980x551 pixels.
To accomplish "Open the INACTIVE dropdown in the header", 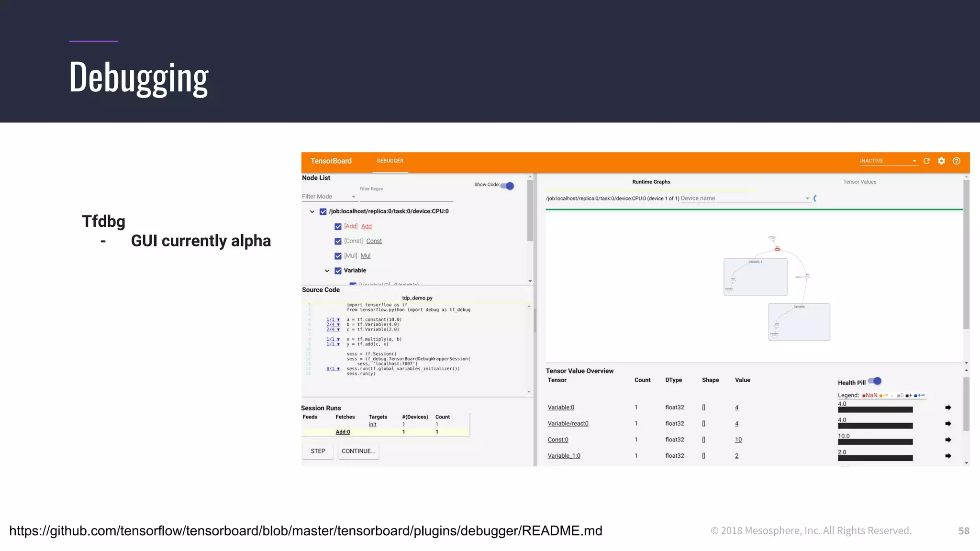I will click(x=888, y=161).
